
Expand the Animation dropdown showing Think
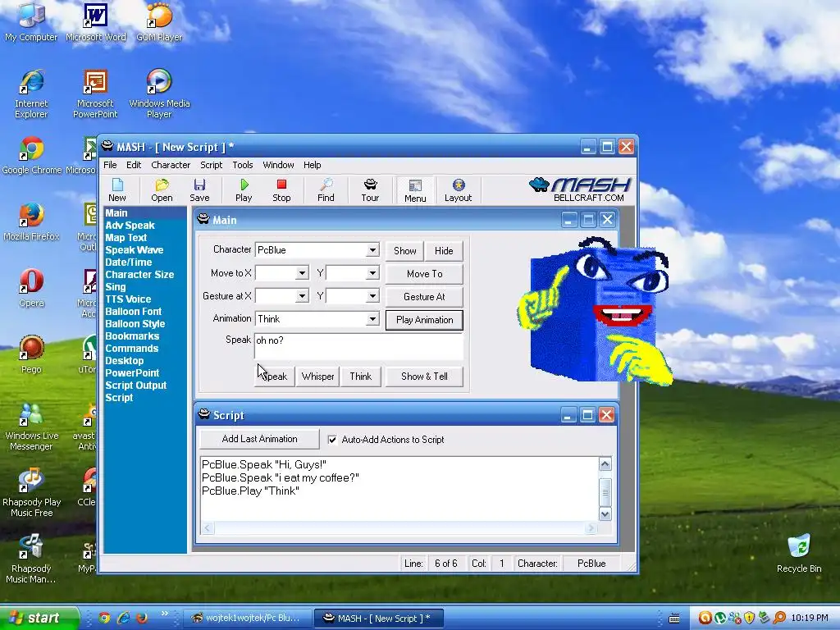pyautogui.click(x=372, y=319)
